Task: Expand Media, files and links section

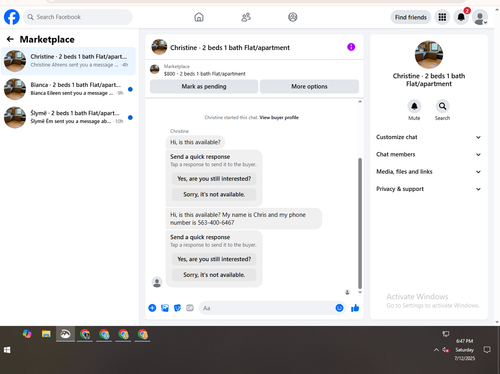Action: [429, 172]
